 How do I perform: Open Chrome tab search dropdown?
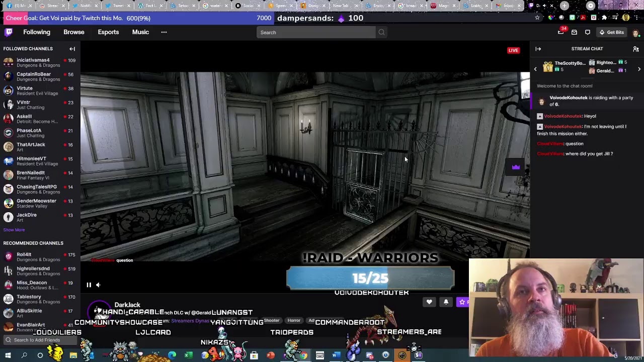591,6
